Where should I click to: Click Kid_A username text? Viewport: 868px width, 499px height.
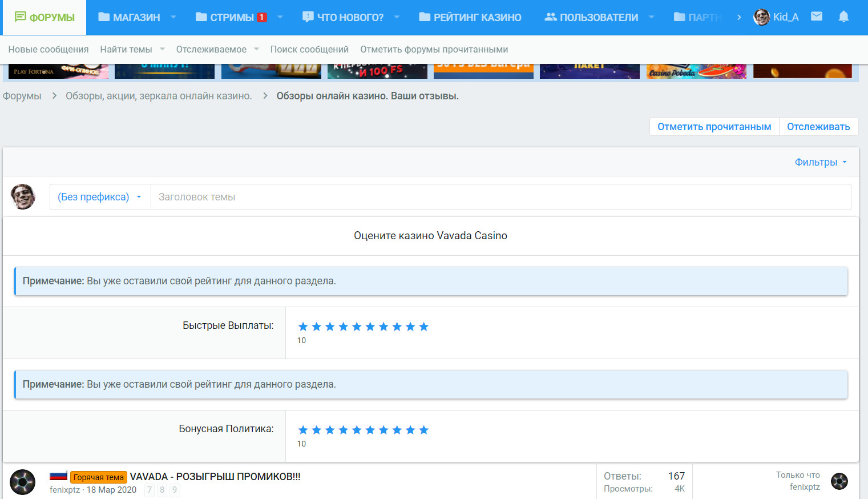(x=786, y=17)
